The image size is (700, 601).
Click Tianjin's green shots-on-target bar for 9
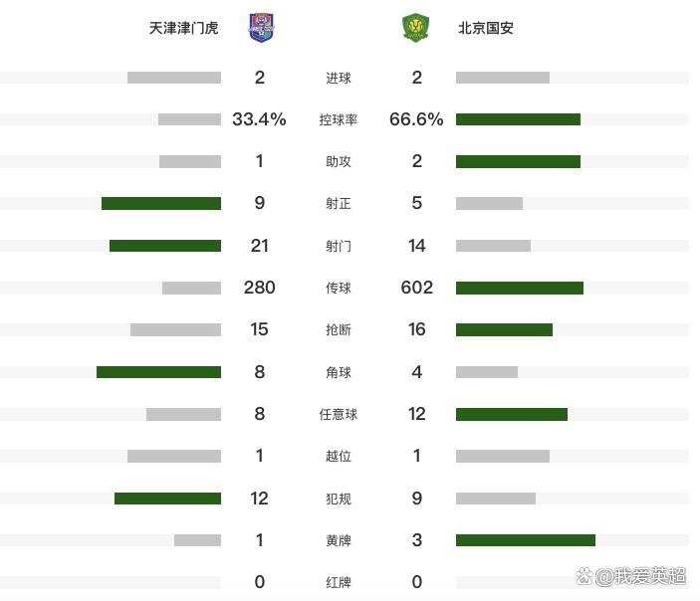pos(161,203)
